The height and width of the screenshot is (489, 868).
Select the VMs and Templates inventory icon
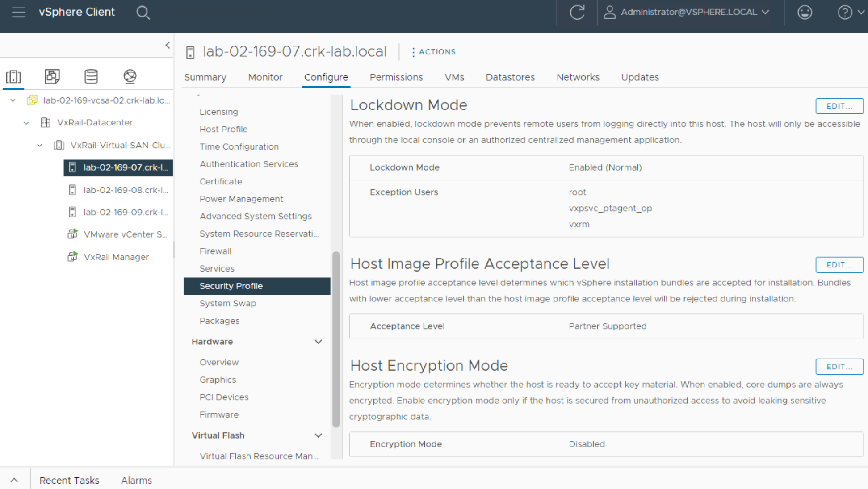pyautogui.click(x=52, y=76)
